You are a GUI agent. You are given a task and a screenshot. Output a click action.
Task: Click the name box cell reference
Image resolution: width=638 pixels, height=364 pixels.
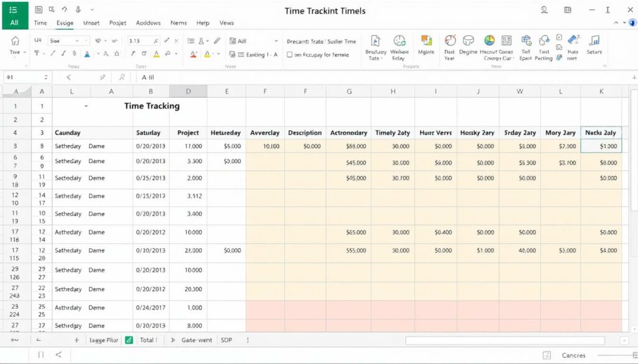tap(27, 77)
